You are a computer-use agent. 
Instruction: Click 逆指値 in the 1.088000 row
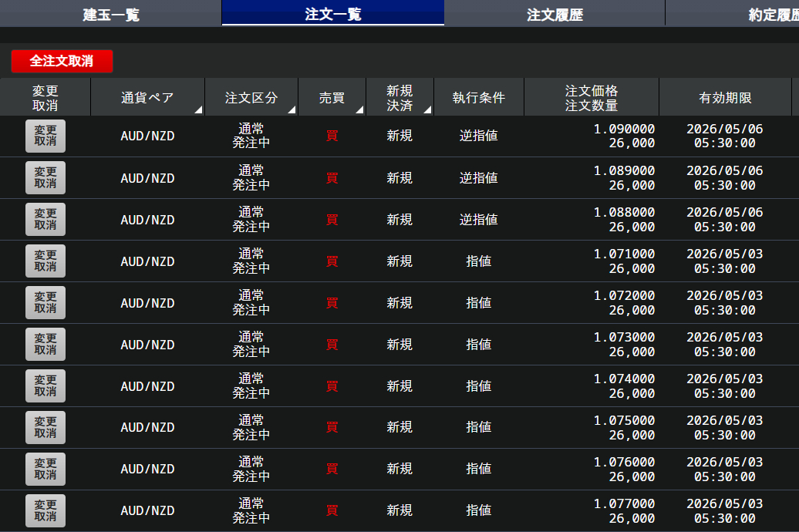tap(478, 220)
